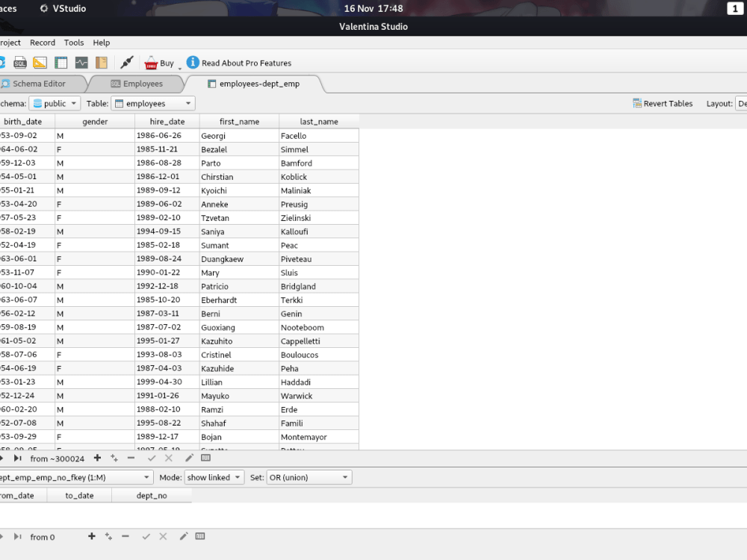Click pencil edit icon in employees grid toolbar
The width and height of the screenshot is (747, 560).
tap(189, 458)
